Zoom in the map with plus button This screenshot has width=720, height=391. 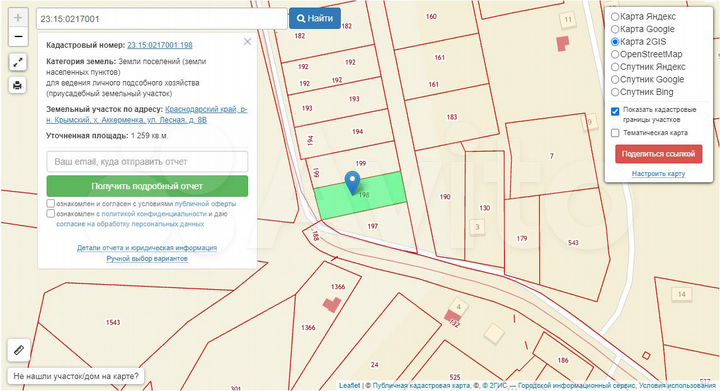(18, 18)
